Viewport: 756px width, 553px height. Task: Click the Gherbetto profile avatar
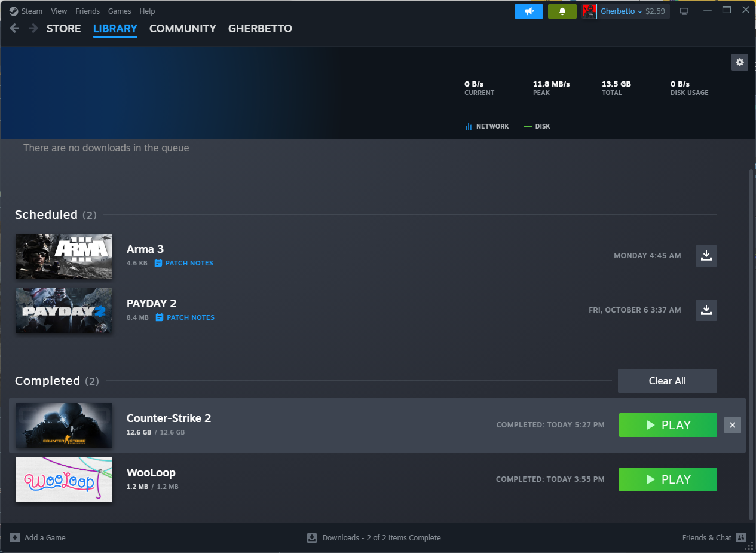(x=589, y=11)
